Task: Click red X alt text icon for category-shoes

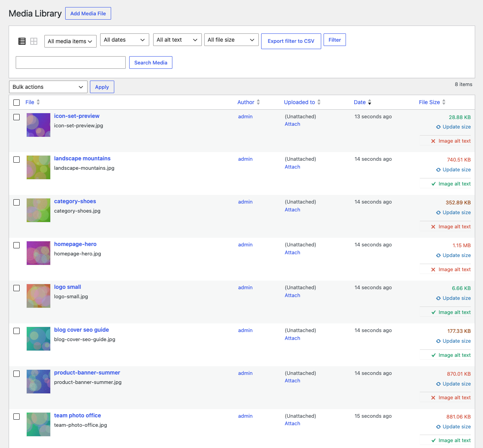Action: [x=433, y=227]
